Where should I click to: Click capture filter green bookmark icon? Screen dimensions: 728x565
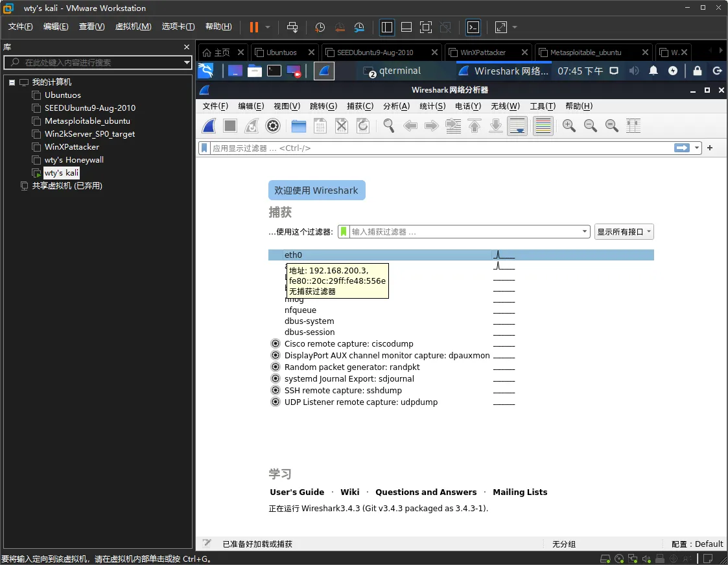click(x=344, y=231)
